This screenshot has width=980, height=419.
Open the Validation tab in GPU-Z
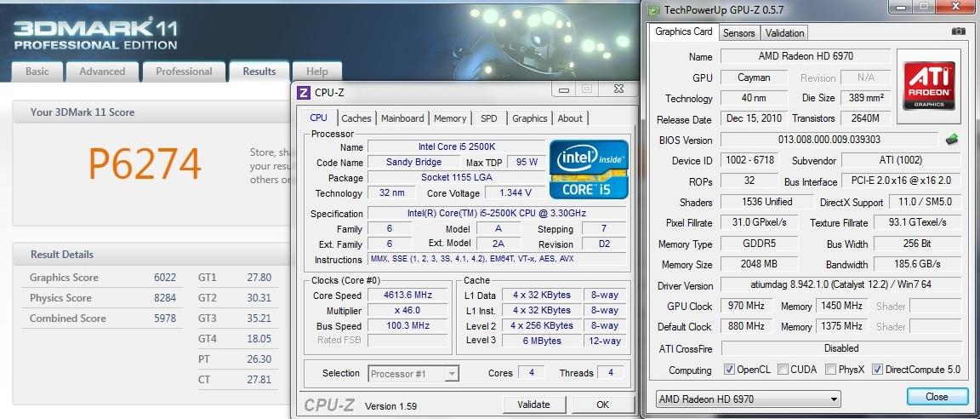[784, 33]
